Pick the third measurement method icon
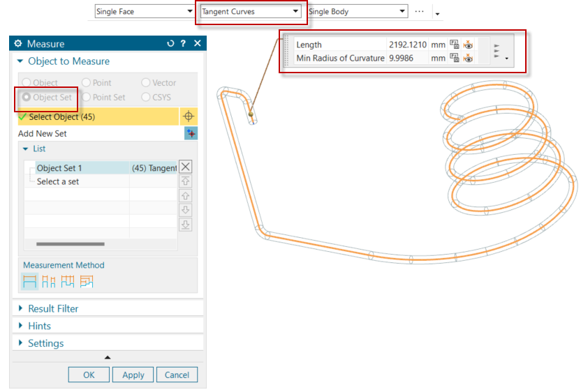Screen dimensions: 588x392 68,281
